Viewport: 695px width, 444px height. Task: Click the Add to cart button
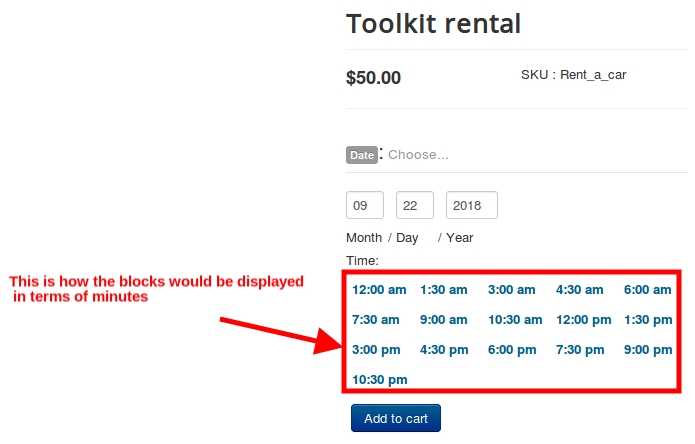coord(396,418)
